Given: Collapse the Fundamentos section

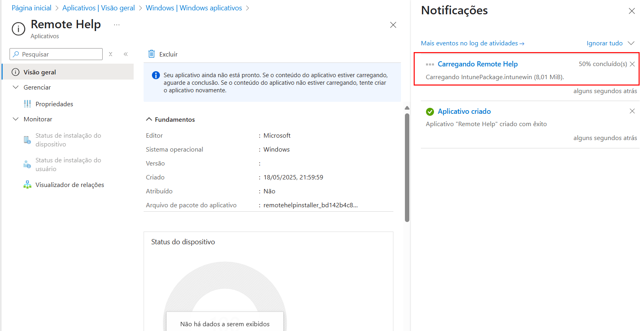Looking at the screenshot, I should tap(149, 119).
